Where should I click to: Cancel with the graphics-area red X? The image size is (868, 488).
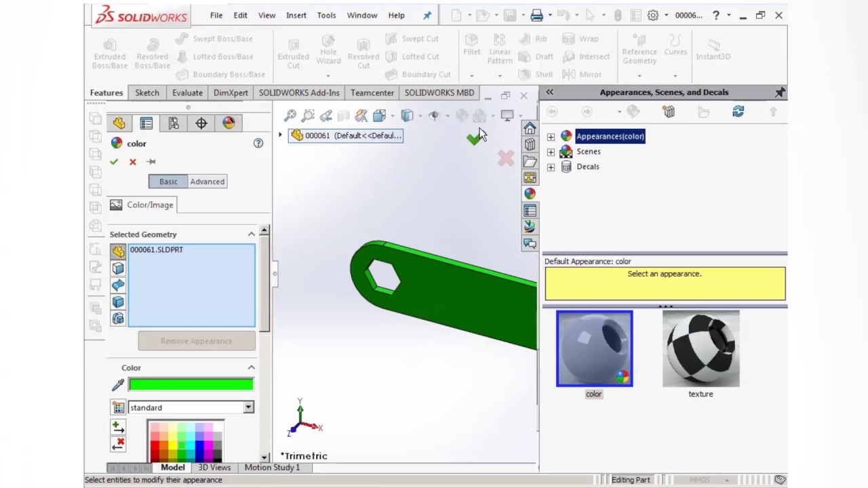(506, 159)
